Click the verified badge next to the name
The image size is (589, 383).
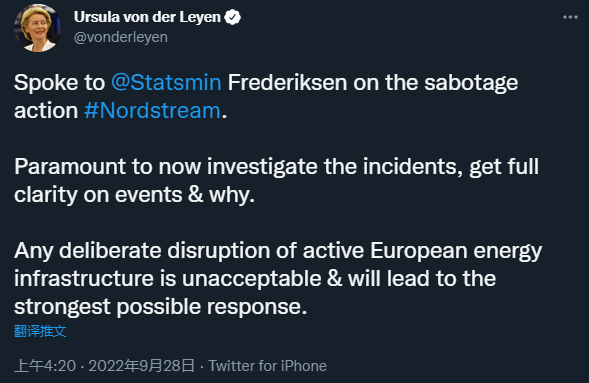tap(233, 17)
